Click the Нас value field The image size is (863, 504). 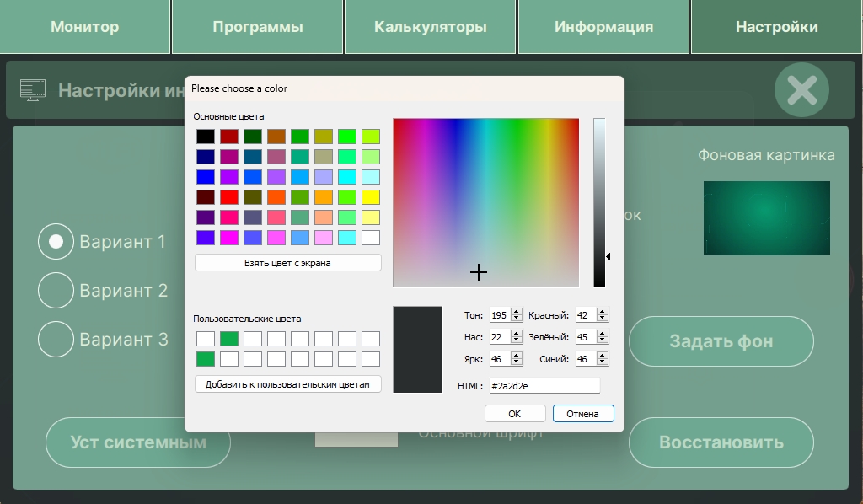coord(500,337)
